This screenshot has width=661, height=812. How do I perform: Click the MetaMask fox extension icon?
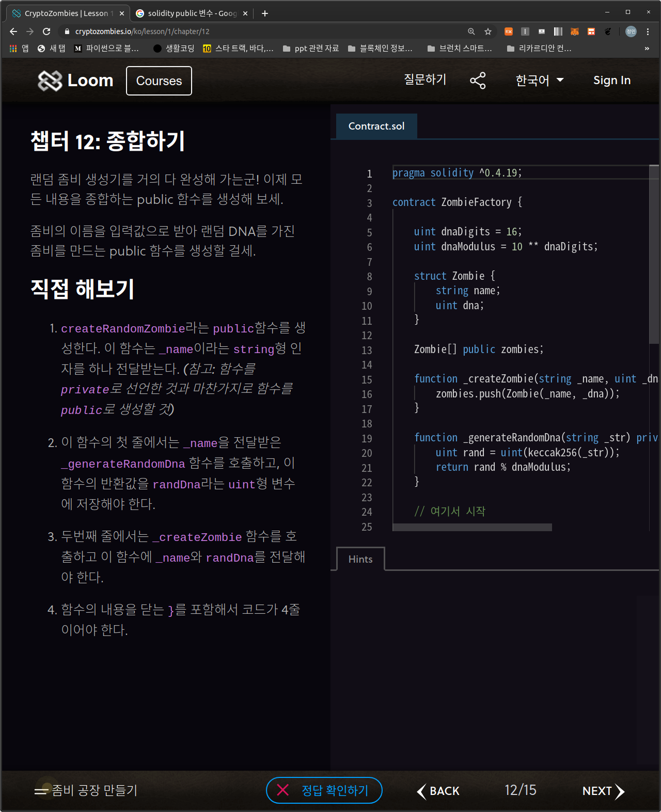(575, 31)
